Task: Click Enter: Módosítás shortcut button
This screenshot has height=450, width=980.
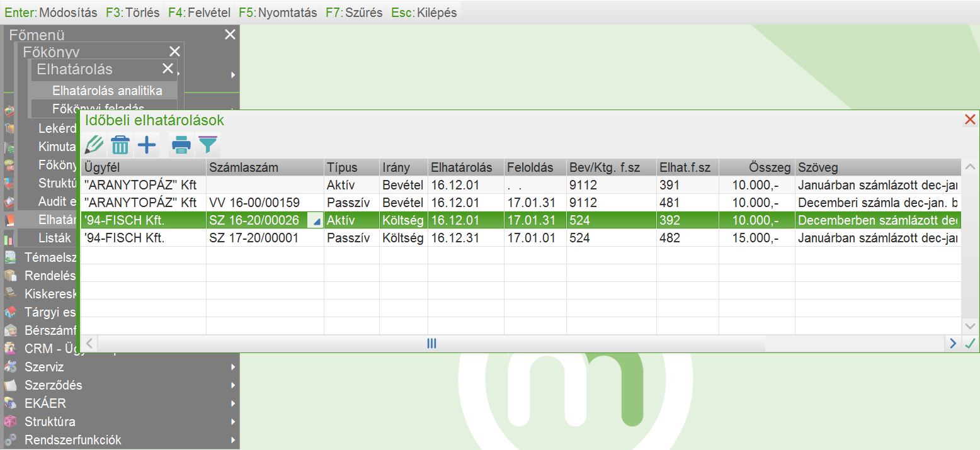Action: (51, 13)
